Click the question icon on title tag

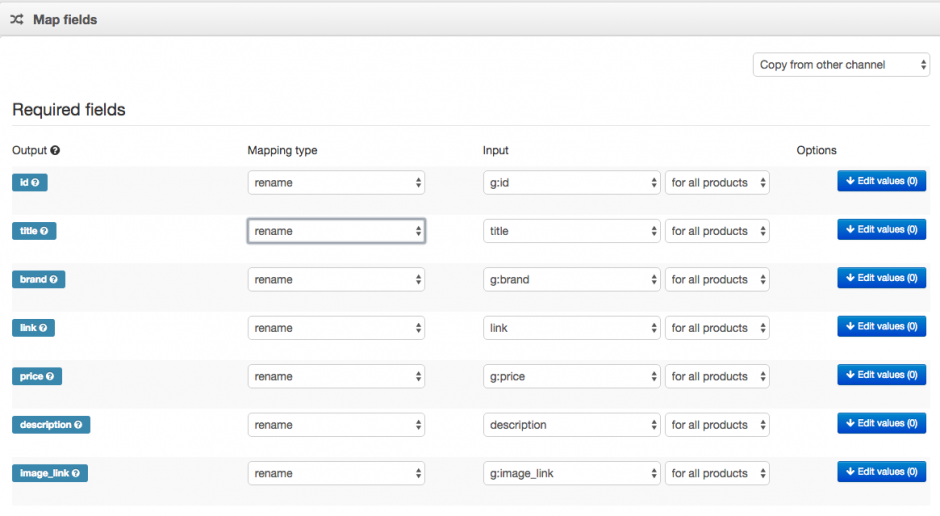click(x=44, y=231)
